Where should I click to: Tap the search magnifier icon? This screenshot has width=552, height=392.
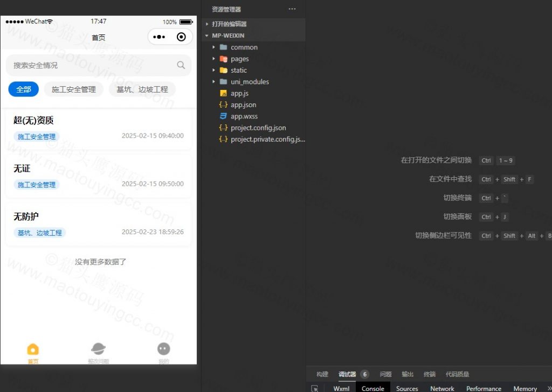click(x=181, y=65)
